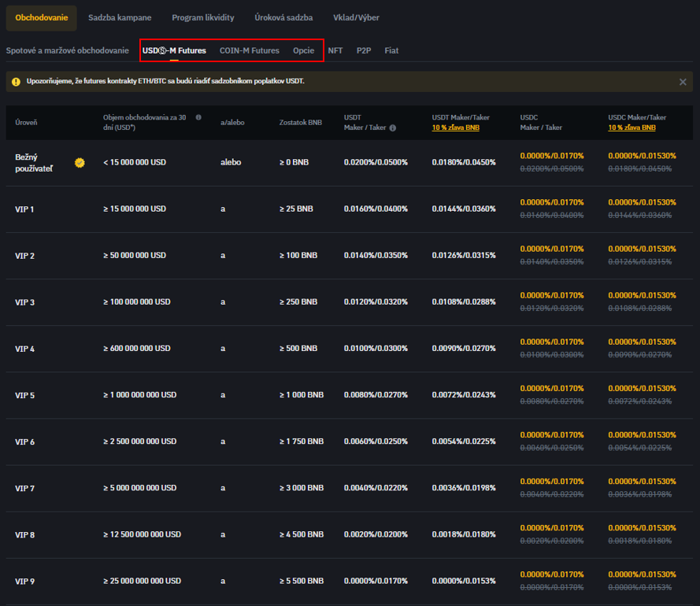Screen dimensions: 700x606
Task: View the P2P fee tab
Action: (363, 50)
